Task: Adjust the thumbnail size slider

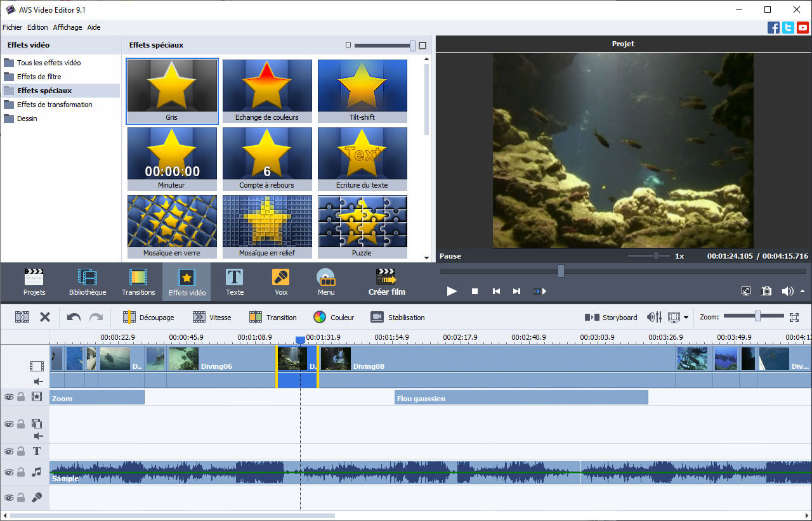Action: tap(413, 46)
